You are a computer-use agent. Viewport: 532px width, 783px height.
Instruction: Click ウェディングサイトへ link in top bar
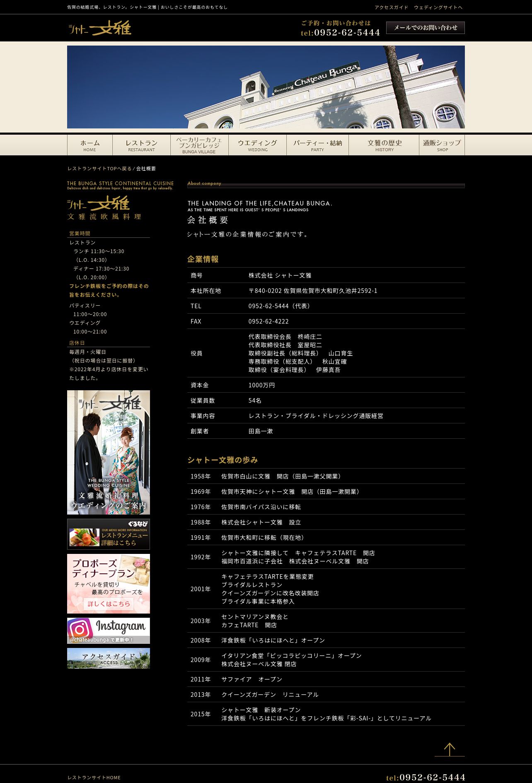tap(438, 7)
